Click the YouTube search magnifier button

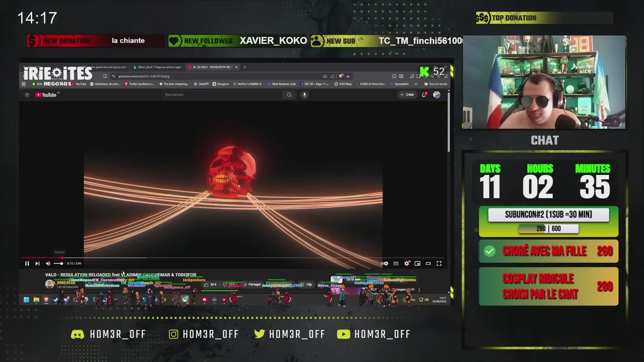(x=289, y=95)
